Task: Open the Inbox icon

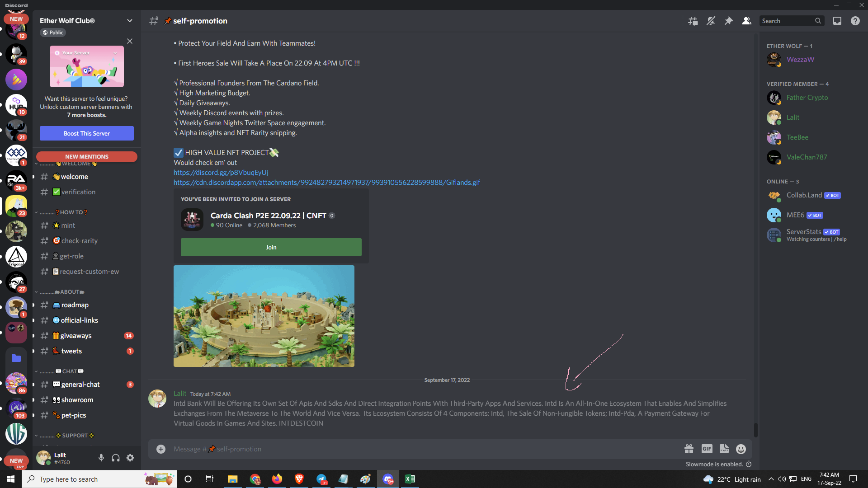Action: pyautogui.click(x=837, y=21)
